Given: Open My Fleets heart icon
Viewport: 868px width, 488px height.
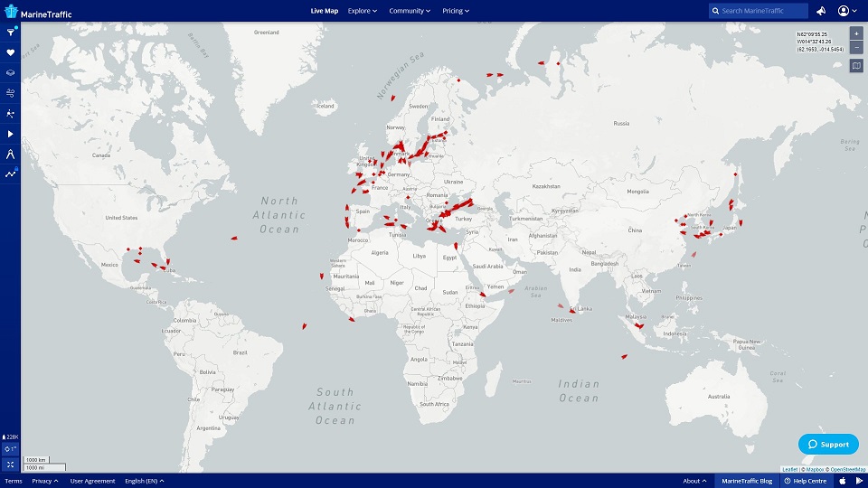Looking at the screenshot, I should tap(10, 52).
